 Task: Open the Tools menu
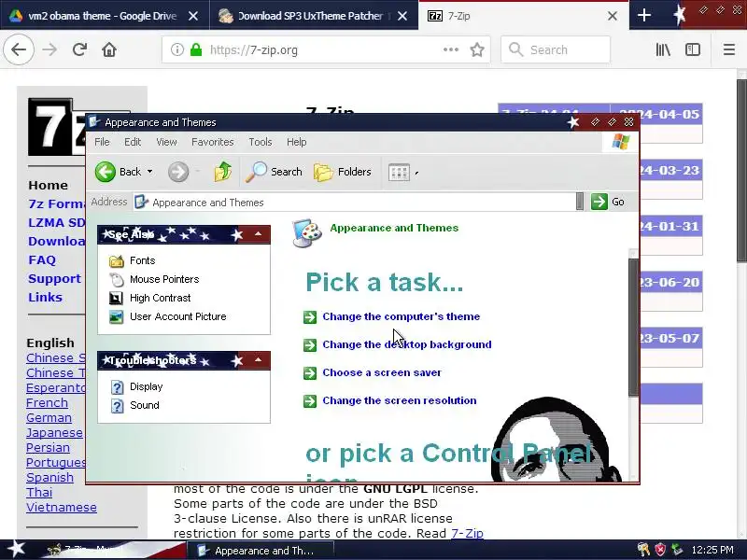[x=261, y=142]
